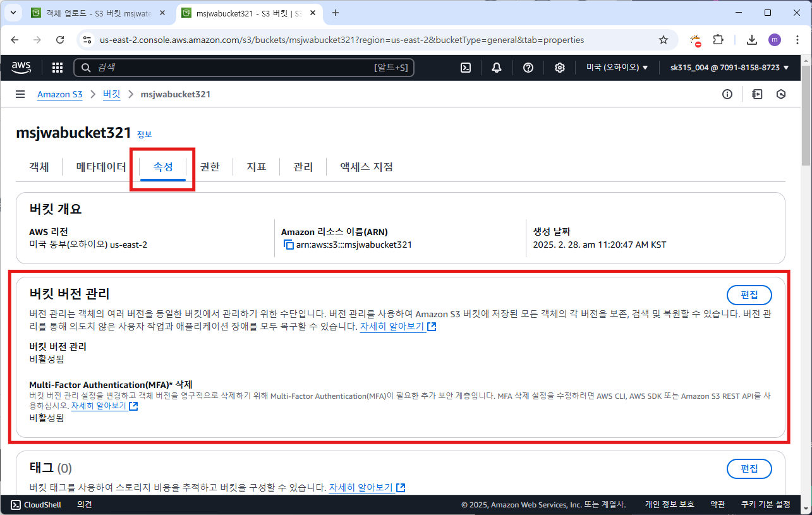The width and height of the screenshot is (812, 515).
Task: Open 쿠키 기본 설정 footer link
Action: click(766, 504)
